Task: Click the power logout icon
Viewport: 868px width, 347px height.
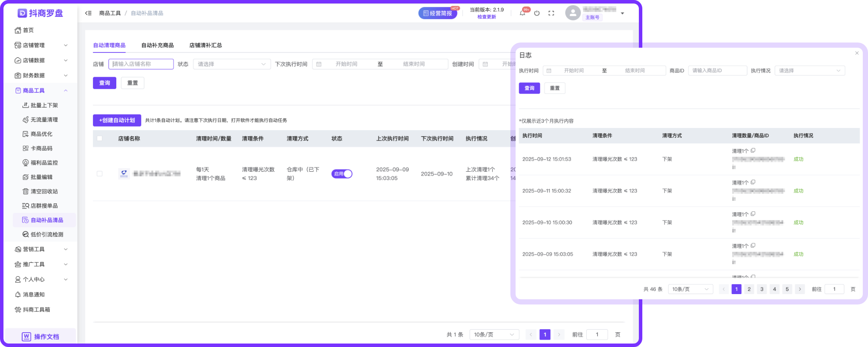Action: tap(537, 13)
